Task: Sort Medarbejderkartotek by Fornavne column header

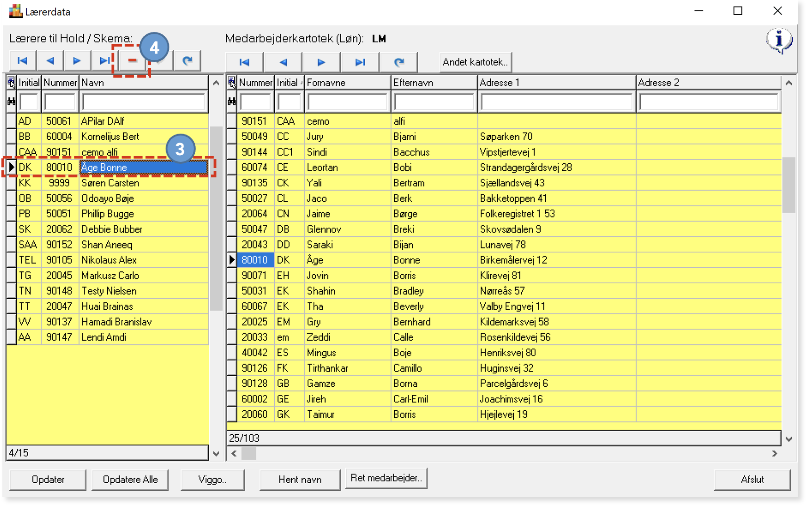Action: pos(348,83)
